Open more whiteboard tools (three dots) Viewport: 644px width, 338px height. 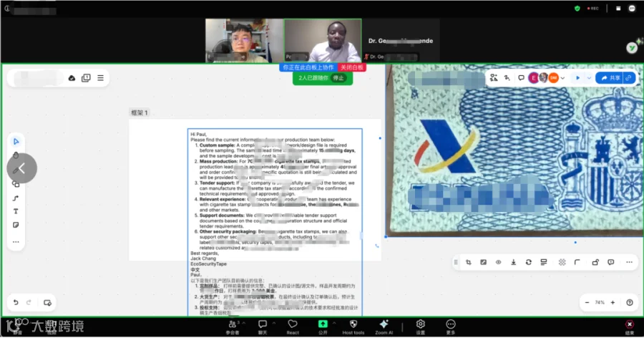click(x=16, y=242)
